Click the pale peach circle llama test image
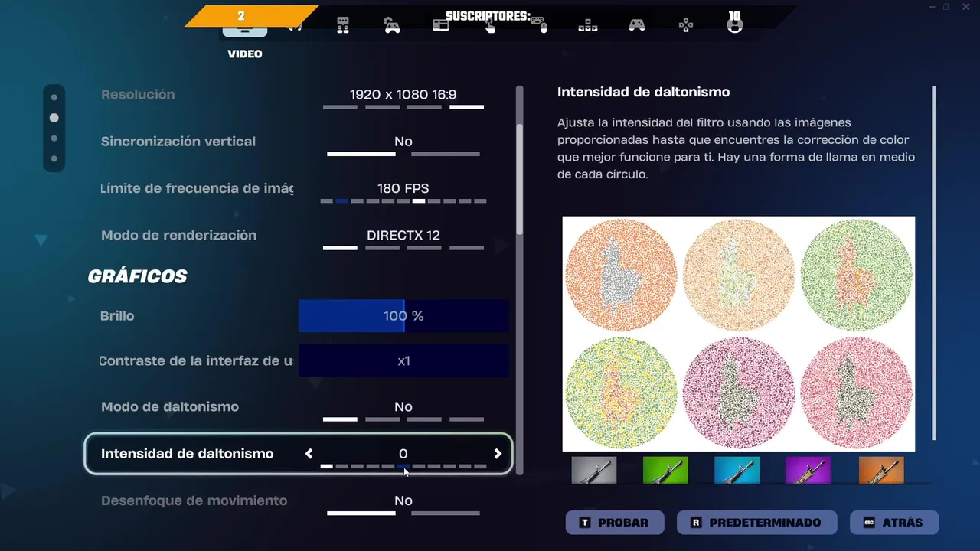Viewport: 980px width, 551px height. coord(739,274)
